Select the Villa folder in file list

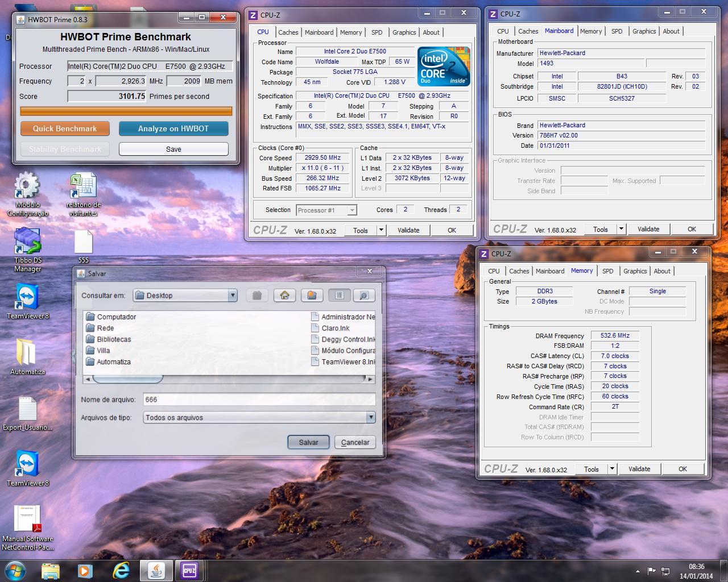click(x=98, y=351)
